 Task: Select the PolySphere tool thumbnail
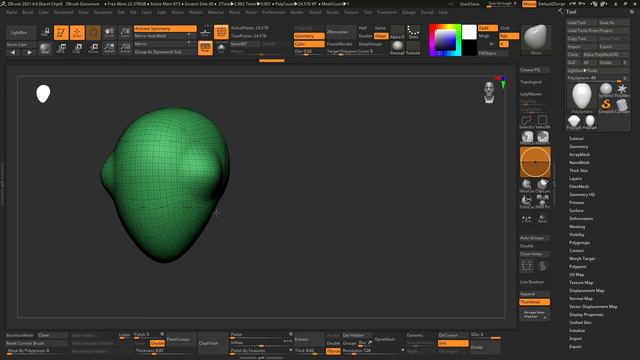pos(582,97)
